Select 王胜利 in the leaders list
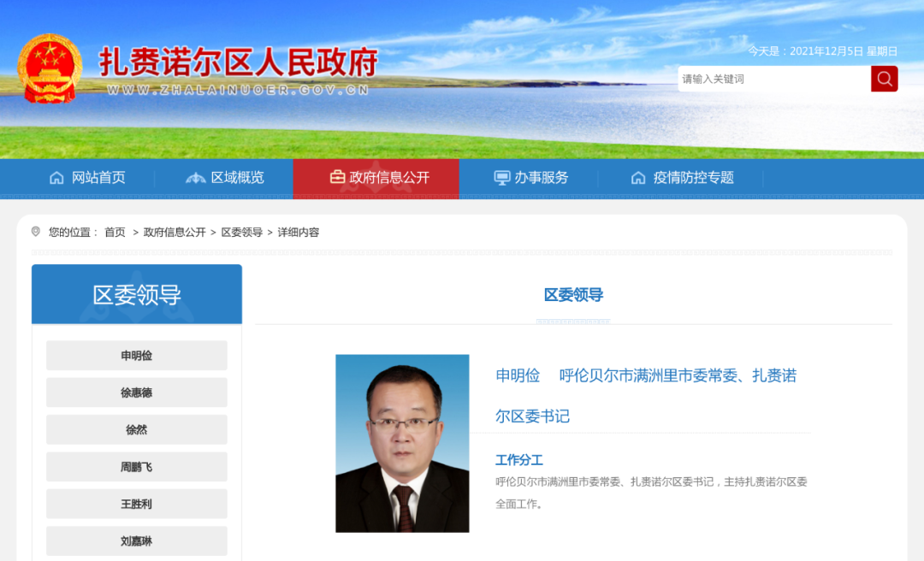Screen dimensions: 924x561 click(137, 504)
